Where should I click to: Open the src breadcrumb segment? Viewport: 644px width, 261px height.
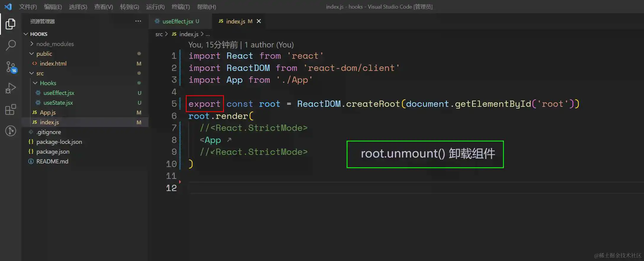(x=159, y=34)
